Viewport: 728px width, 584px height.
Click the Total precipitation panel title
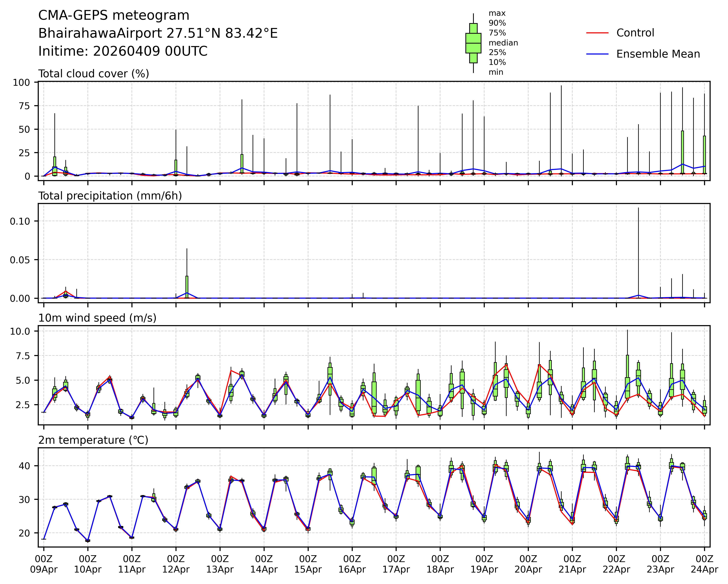coord(110,196)
